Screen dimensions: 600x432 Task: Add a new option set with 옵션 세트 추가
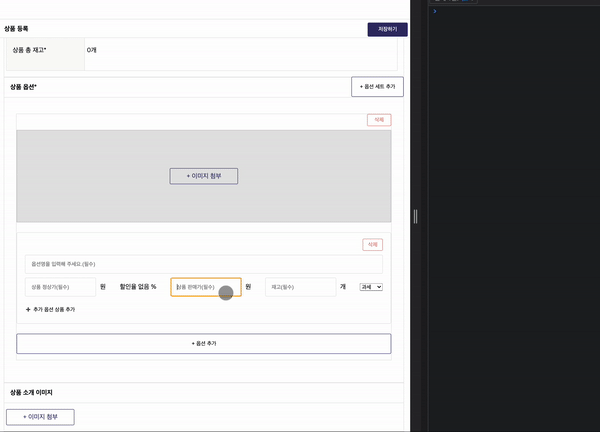tap(377, 87)
